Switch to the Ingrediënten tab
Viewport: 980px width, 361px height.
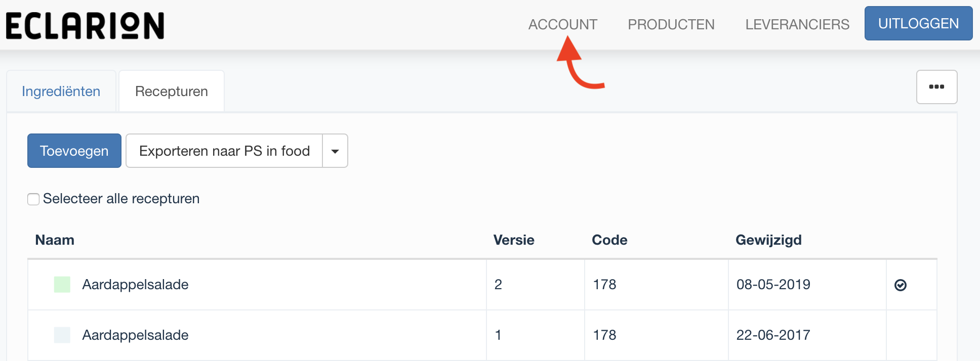click(61, 92)
